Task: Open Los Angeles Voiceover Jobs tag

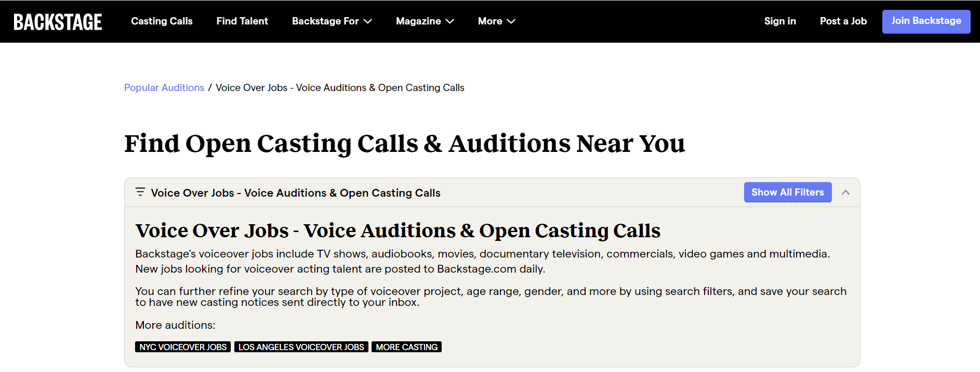Action: pyautogui.click(x=301, y=347)
